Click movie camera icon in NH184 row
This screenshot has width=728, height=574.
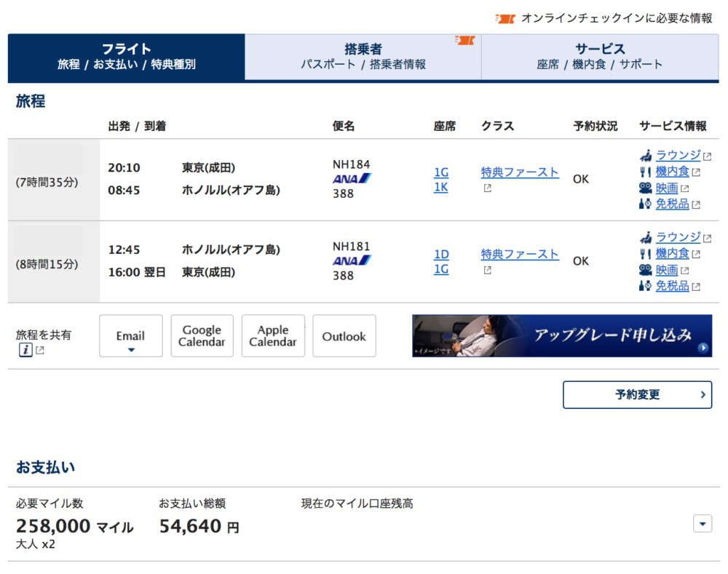pos(645,188)
